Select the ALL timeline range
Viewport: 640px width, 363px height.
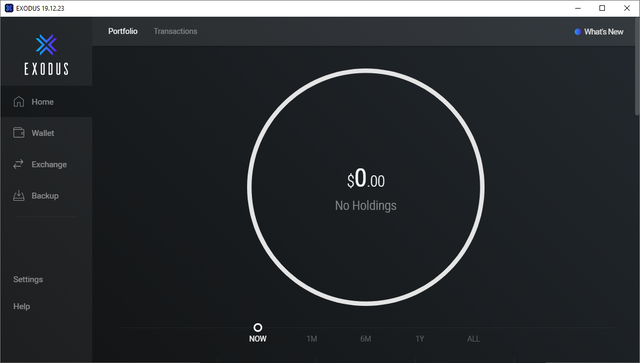tap(473, 339)
